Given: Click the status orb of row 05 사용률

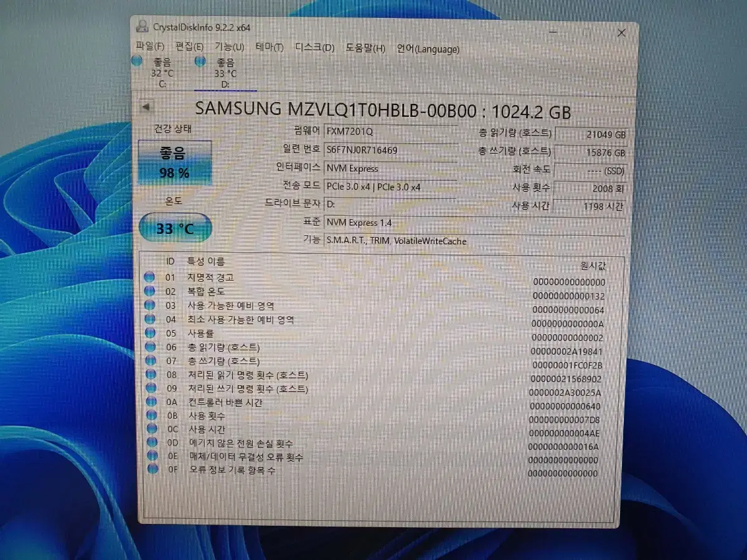Looking at the screenshot, I should (149, 334).
